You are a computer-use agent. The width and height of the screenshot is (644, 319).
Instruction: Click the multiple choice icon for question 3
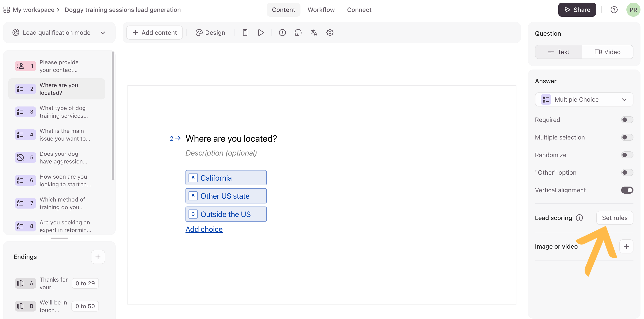click(x=20, y=112)
